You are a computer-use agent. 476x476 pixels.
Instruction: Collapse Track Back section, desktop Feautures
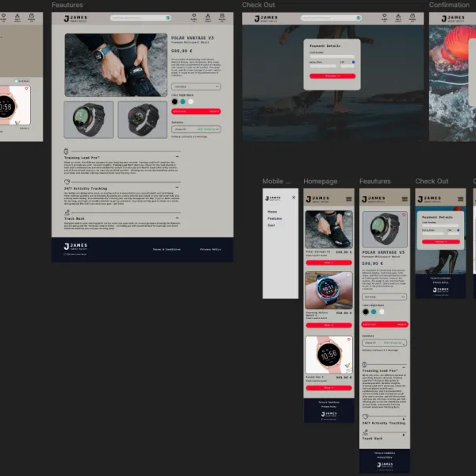pyautogui.click(x=177, y=217)
